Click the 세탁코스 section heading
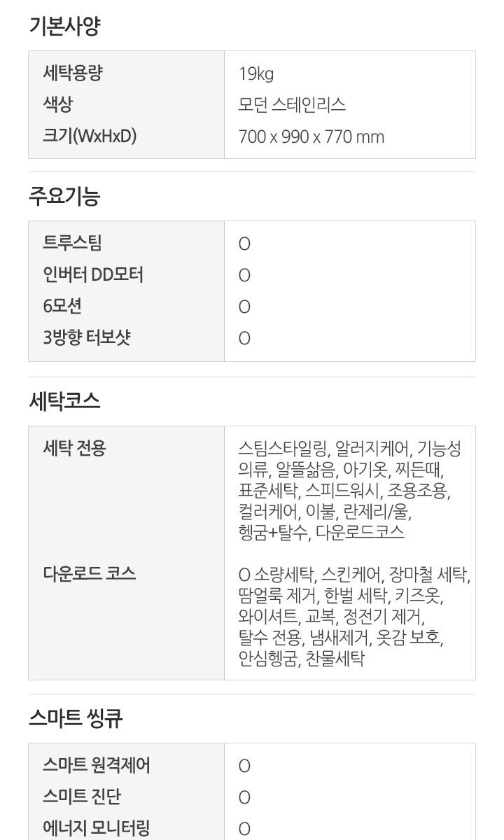This screenshot has height=840, width=504. pyautogui.click(x=64, y=401)
